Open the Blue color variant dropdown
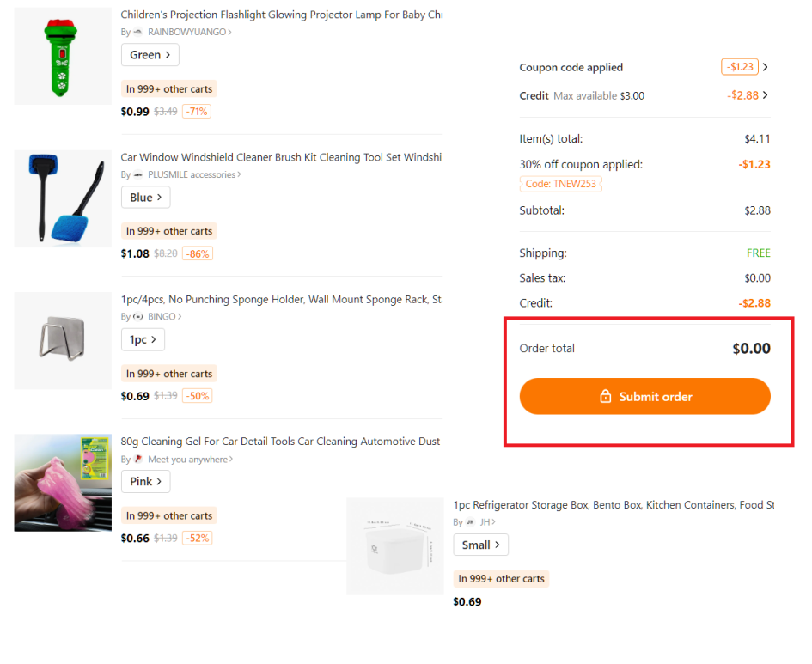The width and height of the screenshot is (812, 664). pyautogui.click(x=146, y=198)
